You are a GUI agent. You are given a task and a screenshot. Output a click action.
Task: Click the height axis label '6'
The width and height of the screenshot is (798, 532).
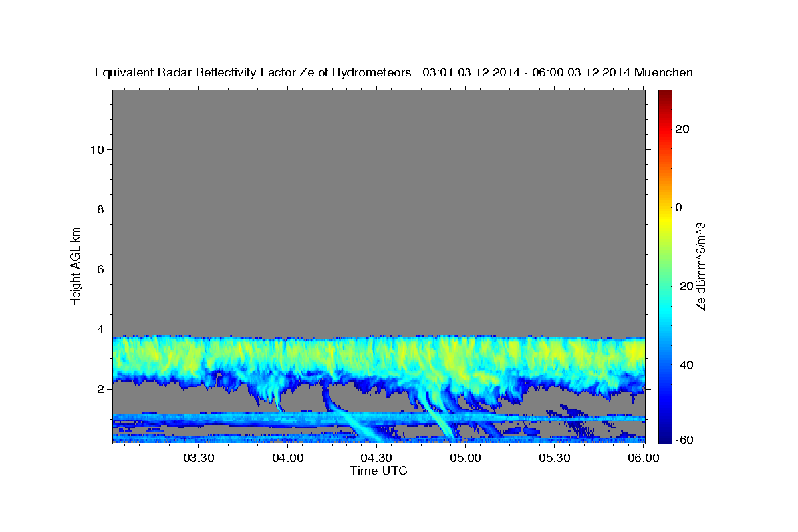[100, 269]
